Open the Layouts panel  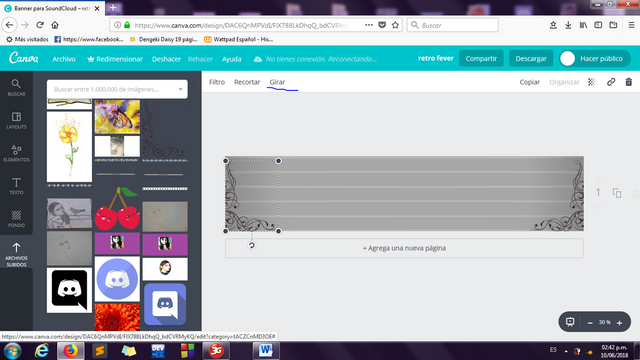click(x=16, y=120)
